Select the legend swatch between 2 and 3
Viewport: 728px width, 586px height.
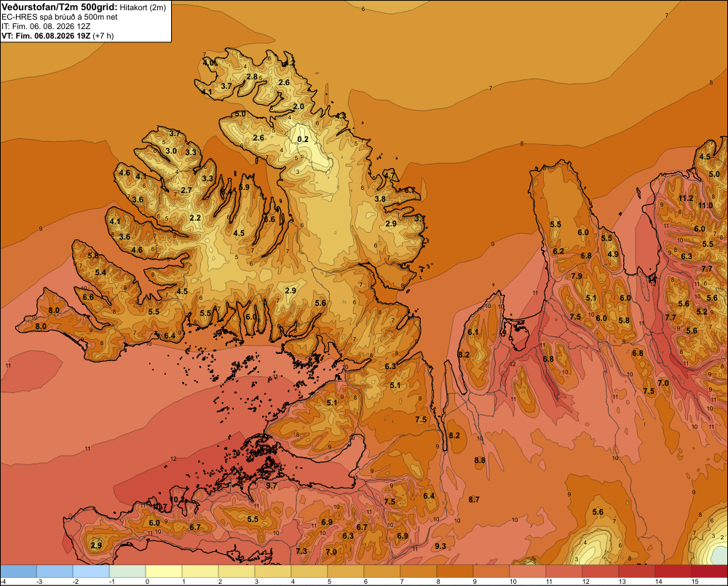237,571
